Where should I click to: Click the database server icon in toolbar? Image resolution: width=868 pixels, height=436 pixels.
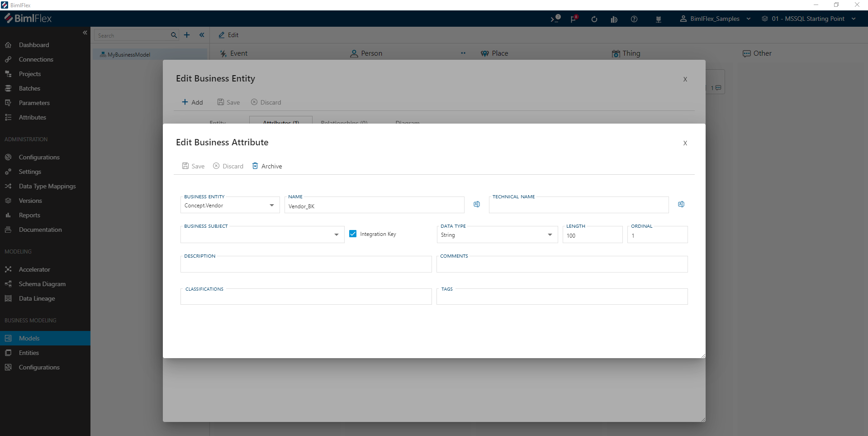click(x=659, y=19)
